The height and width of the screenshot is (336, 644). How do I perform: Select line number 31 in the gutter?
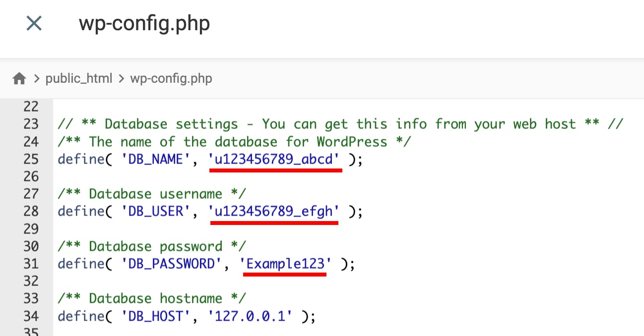pyautogui.click(x=31, y=264)
